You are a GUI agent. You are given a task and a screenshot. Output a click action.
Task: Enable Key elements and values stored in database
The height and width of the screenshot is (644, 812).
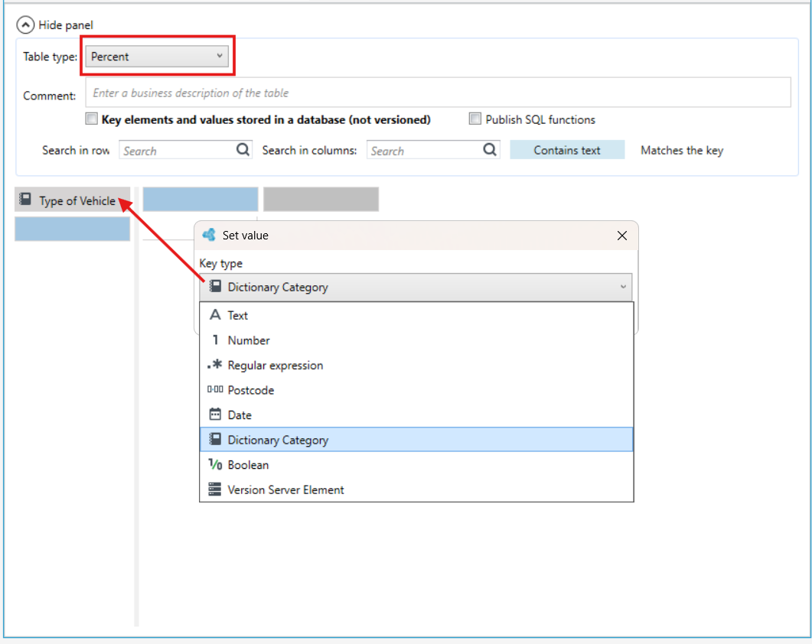point(92,119)
